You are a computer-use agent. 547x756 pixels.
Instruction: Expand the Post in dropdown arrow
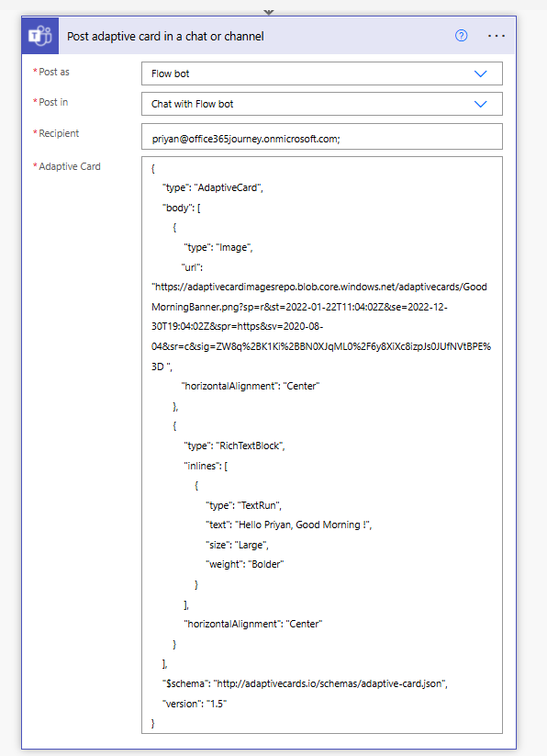point(481,104)
